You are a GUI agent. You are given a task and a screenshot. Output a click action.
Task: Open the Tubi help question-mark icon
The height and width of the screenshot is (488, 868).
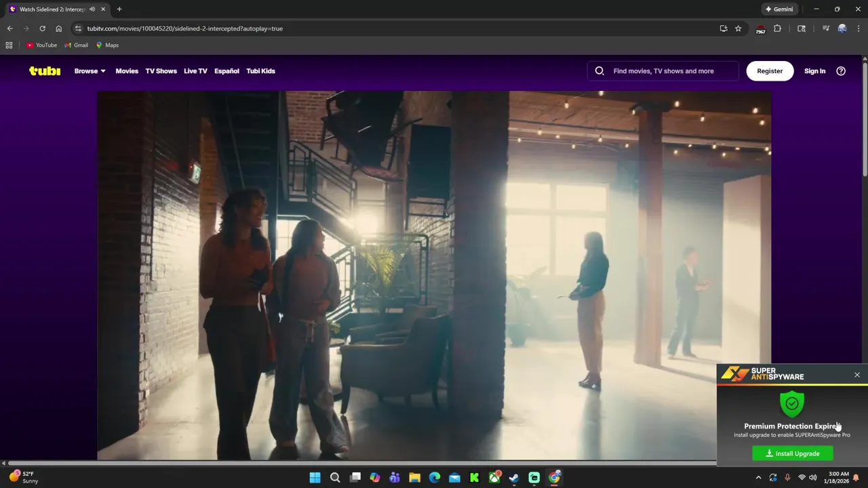841,70
